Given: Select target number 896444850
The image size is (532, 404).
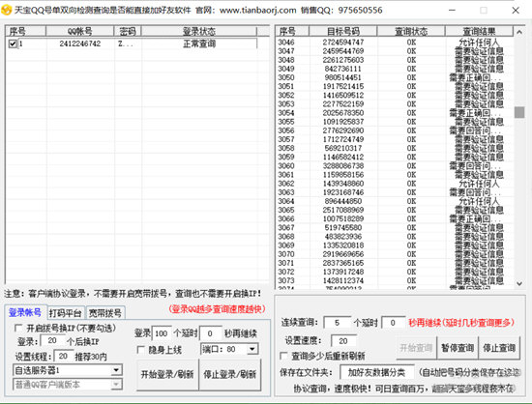Looking at the screenshot, I should 343,201.
